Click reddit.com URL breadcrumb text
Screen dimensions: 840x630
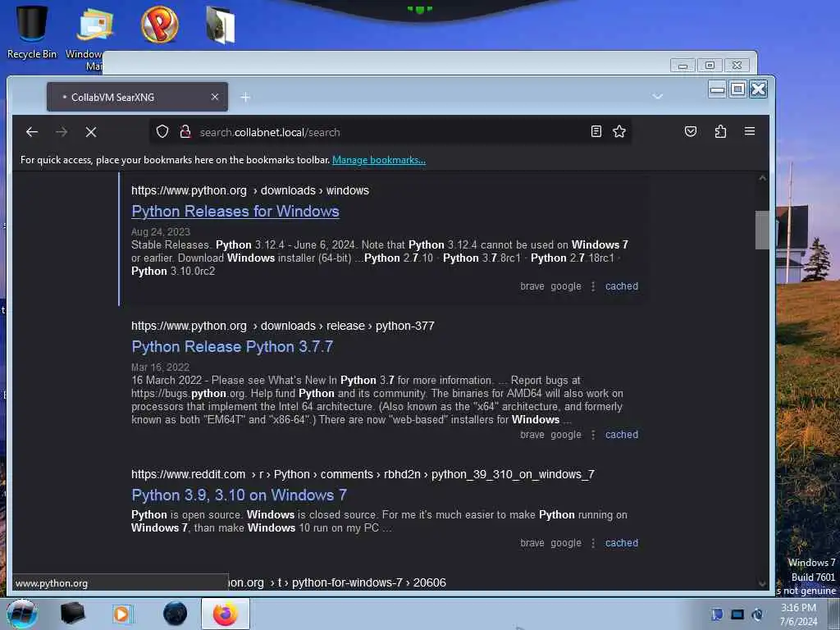click(x=363, y=474)
